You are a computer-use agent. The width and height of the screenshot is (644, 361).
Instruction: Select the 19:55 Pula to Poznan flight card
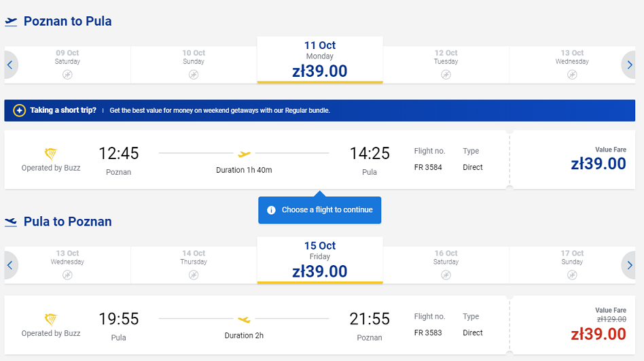[257, 325]
